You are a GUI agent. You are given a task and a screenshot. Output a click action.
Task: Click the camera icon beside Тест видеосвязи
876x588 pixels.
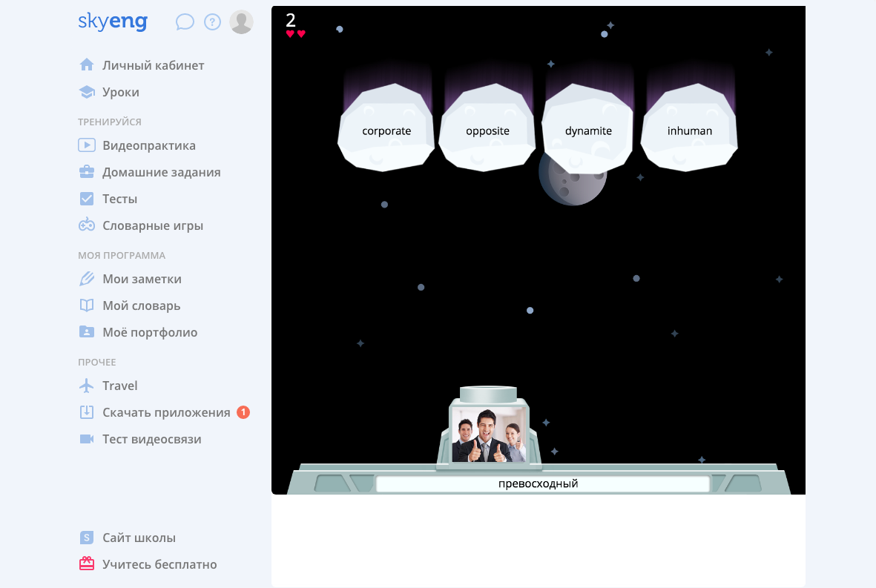(x=87, y=439)
